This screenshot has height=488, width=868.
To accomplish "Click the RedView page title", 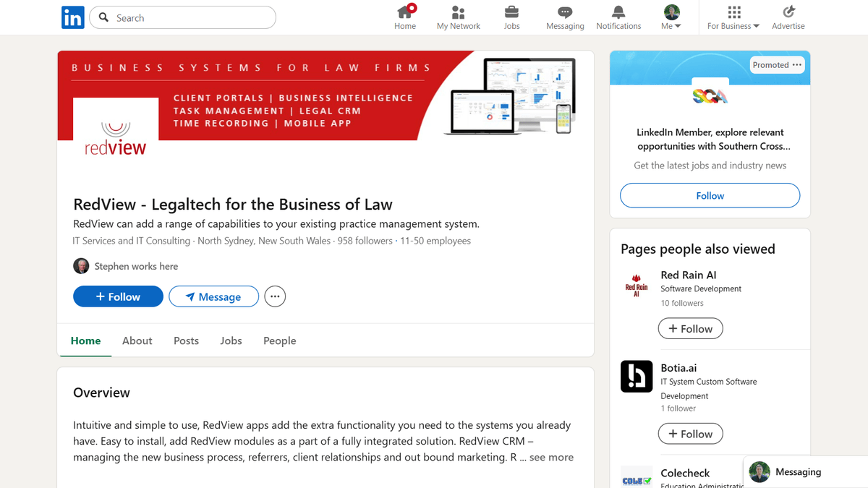I will tap(233, 205).
